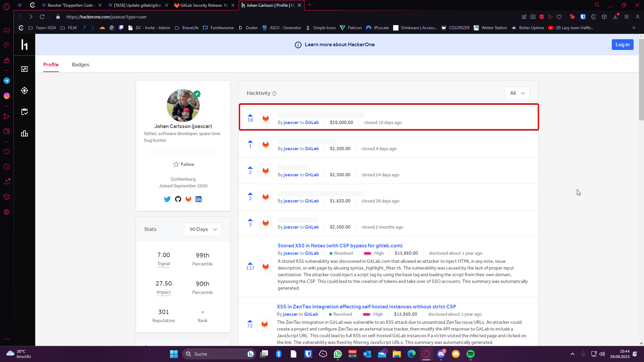Screen dimensions: 644x362
Task: Click the HackerOne logo in sidebar
Action: coord(24,45)
